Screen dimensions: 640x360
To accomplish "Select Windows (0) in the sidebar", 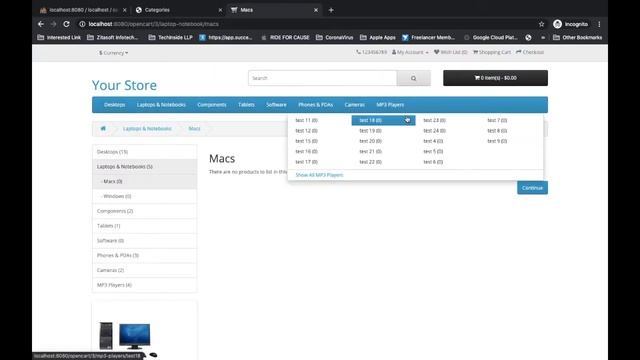I will pyautogui.click(x=144, y=196).
